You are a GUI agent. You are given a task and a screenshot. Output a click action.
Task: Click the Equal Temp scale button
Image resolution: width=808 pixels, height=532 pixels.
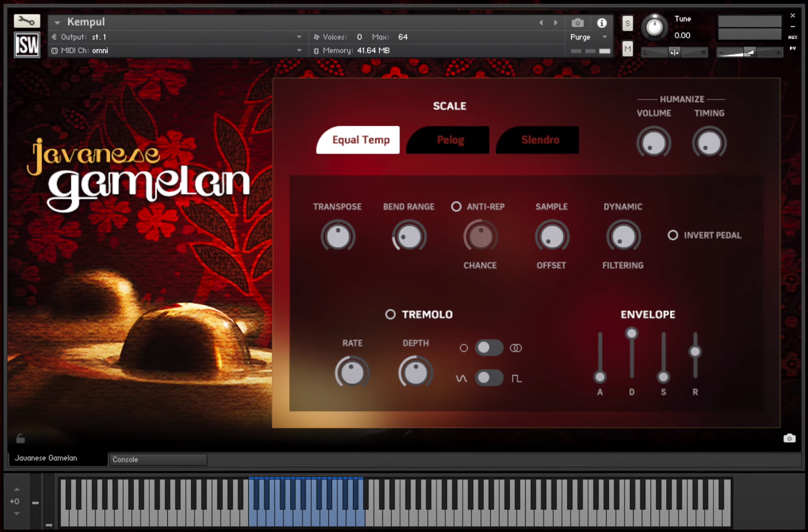360,140
